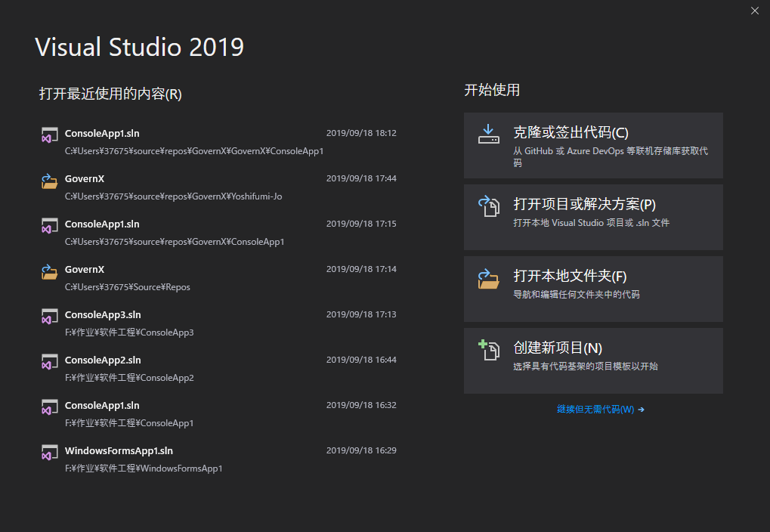Image resolution: width=770 pixels, height=532 pixels.
Task: Click the create new project icon
Action: click(x=489, y=350)
